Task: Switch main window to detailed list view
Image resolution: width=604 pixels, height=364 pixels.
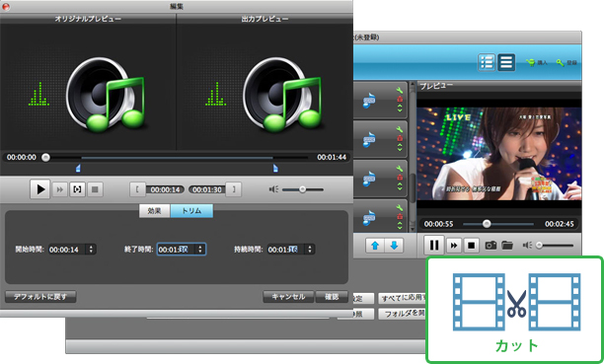Action: click(487, 62)
